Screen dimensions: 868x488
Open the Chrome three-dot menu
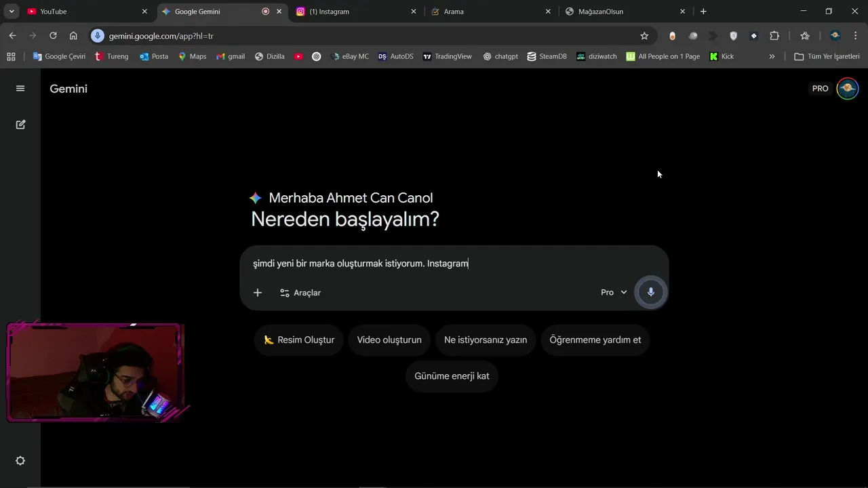click(x=855, y=36)
